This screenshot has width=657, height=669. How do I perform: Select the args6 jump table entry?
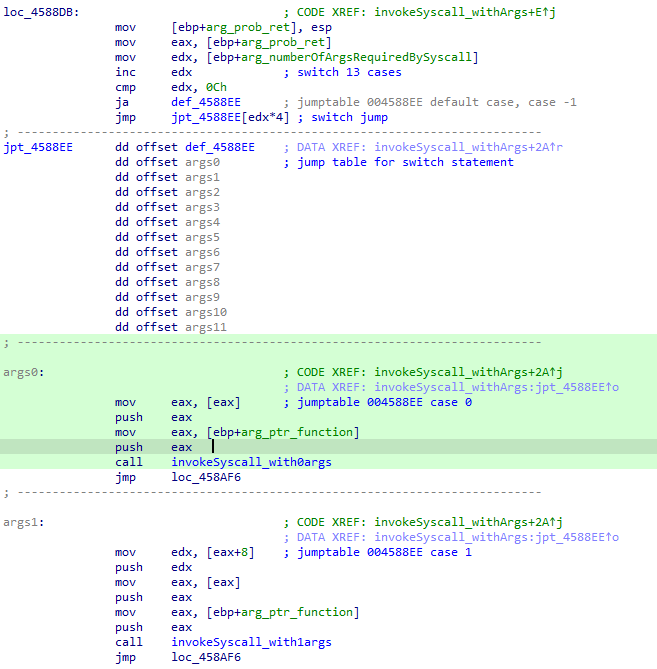[x=202, y=252]
